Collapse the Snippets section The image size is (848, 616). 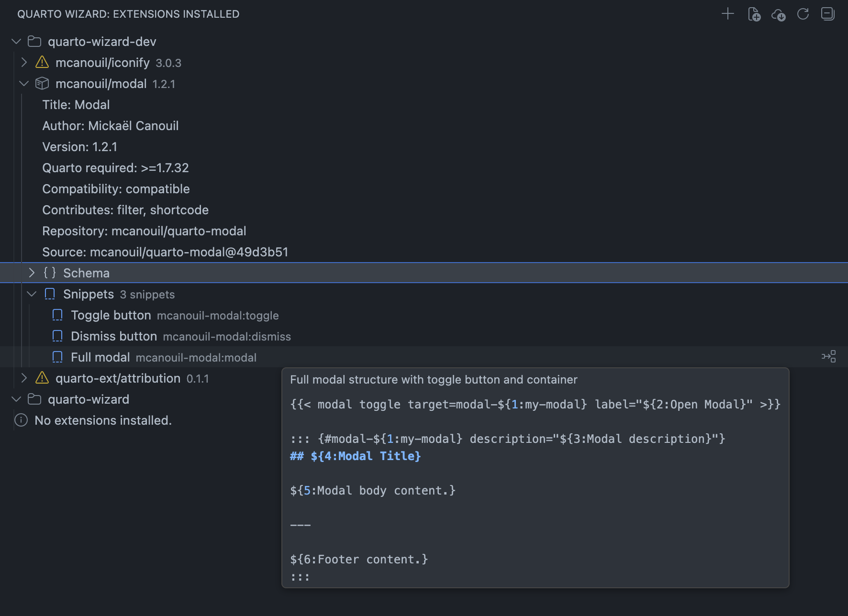(x=32, y=294)
